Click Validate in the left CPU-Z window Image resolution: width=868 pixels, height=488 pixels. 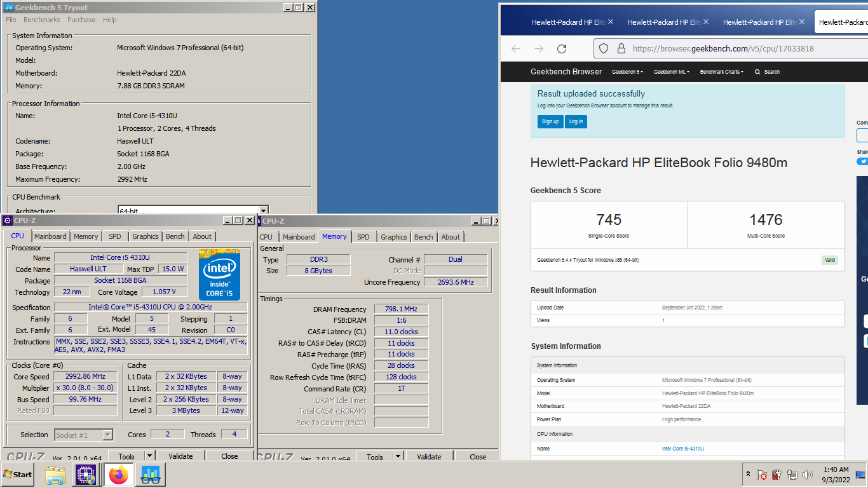click(180, 456)
